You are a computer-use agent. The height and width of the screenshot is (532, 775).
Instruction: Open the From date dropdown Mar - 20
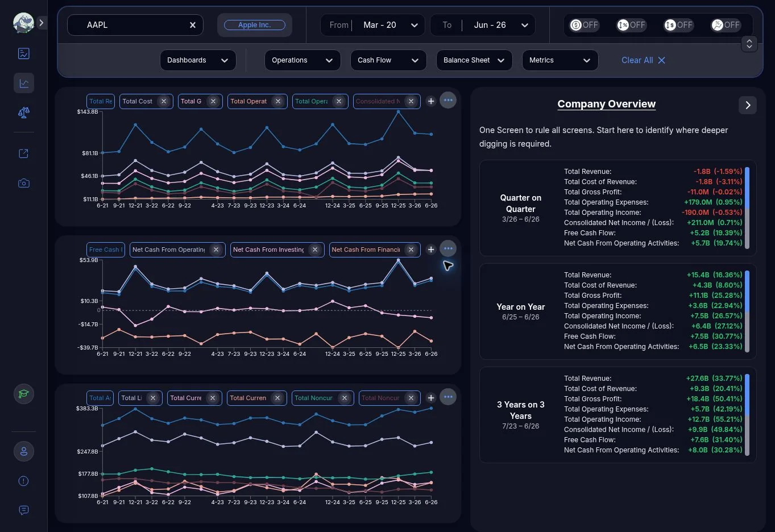[x=372, y=25]
